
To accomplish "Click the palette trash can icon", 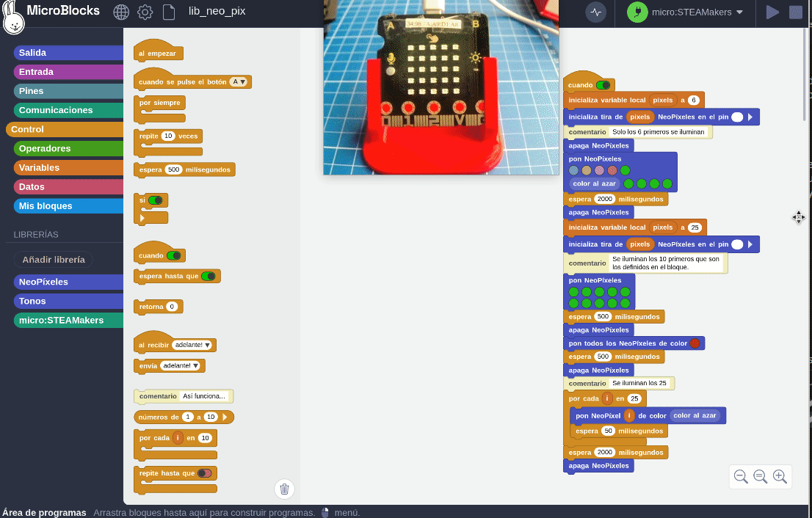I will [x=284, y=489].
